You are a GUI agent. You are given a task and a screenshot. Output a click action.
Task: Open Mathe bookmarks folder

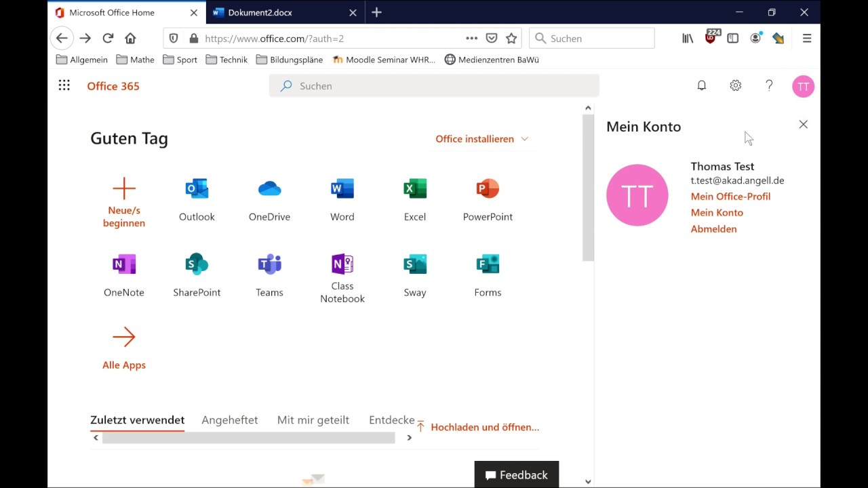point(136,60)
